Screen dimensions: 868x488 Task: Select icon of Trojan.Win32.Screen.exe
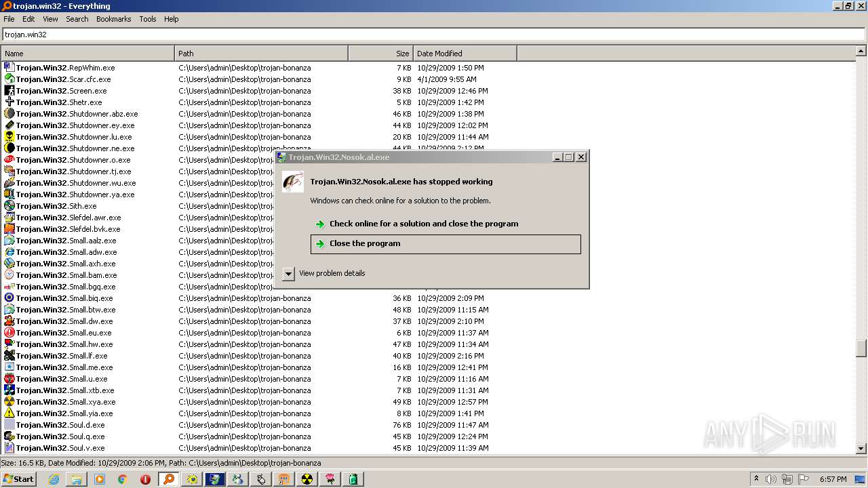[9, 91]
